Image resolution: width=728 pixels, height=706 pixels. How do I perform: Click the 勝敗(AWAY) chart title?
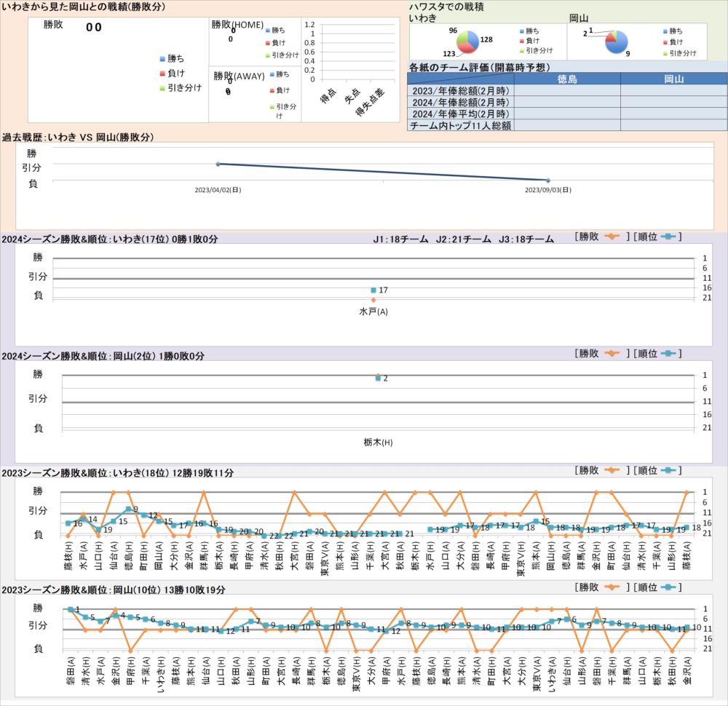pyautogui.click(x=239, y=76)
